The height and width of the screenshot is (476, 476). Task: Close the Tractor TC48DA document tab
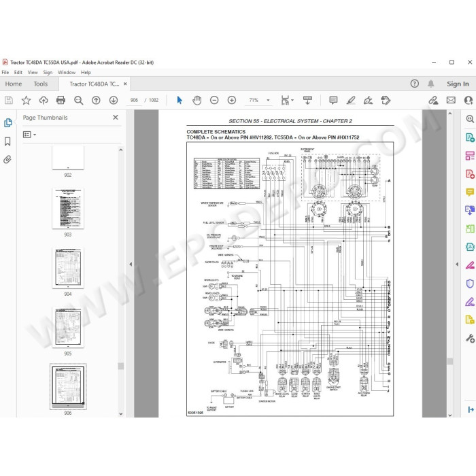tap(125, 84)
